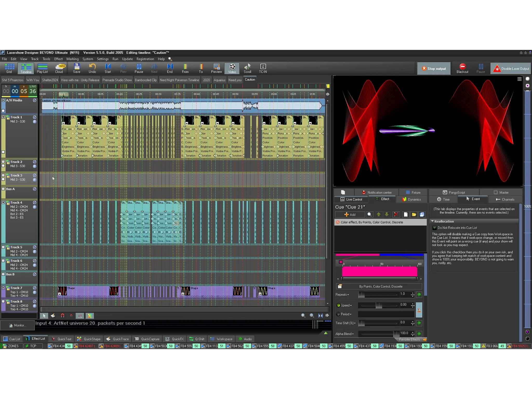Zoom in on the timeline
The image size is (532, 399).
click(303, 315)
